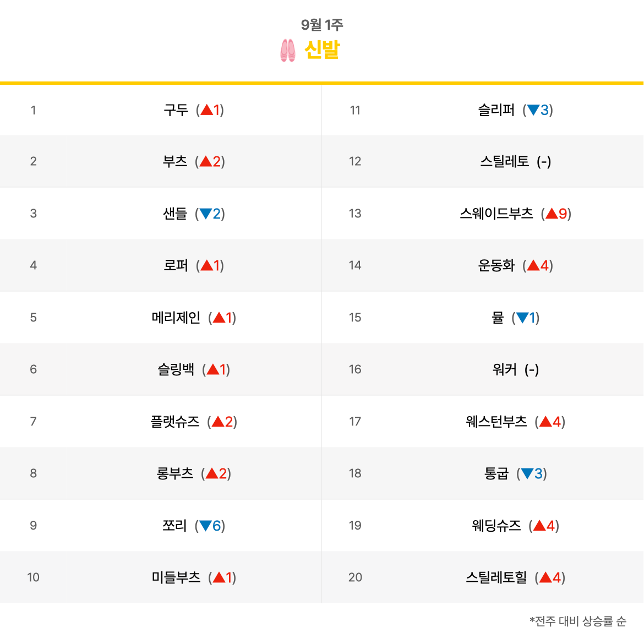Click the blue down arrow beside 쪼리

(x=206, y=525)
